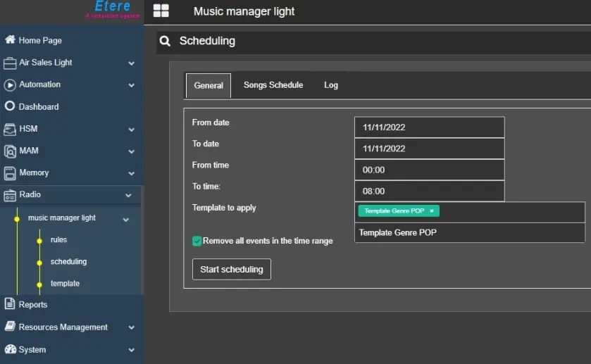Click the MAM search icon in sidebar

(10, 151)
